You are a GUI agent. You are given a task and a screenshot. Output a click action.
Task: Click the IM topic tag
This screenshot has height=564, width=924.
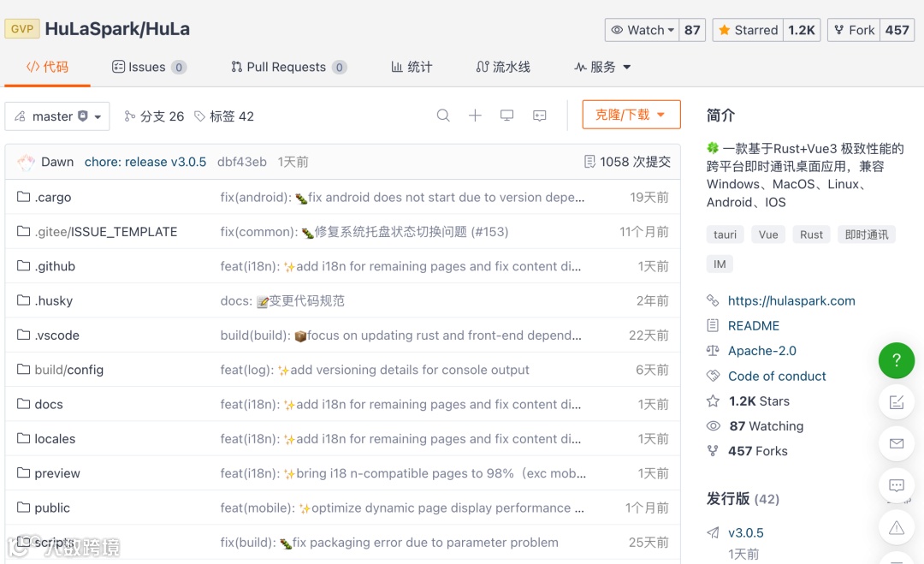[x=720, y=264]
